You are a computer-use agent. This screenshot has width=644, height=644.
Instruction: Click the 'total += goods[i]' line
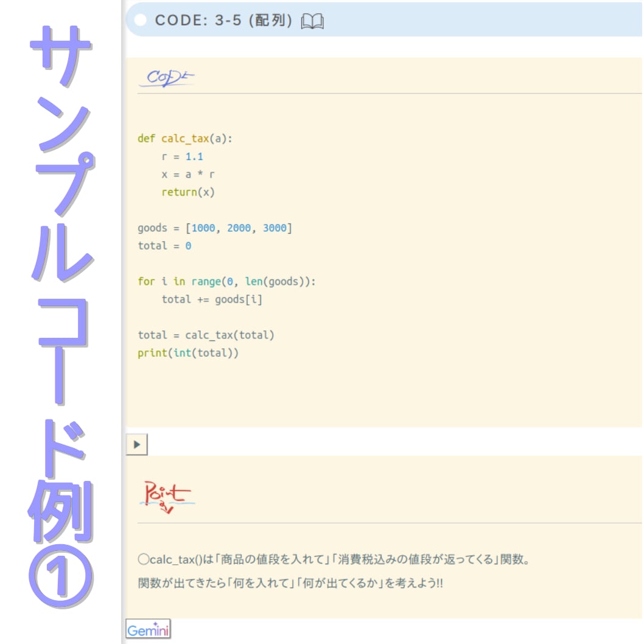[212, 299]
